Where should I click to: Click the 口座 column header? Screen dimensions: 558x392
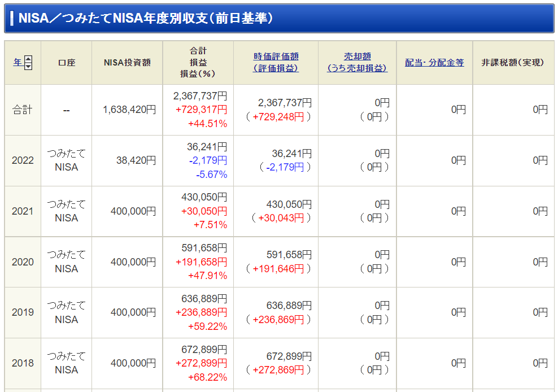67,63
